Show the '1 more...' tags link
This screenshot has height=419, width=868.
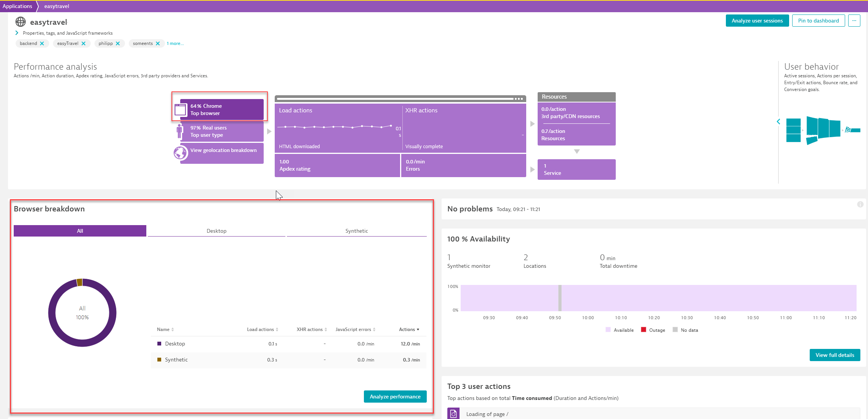click(x=175, y=43)
